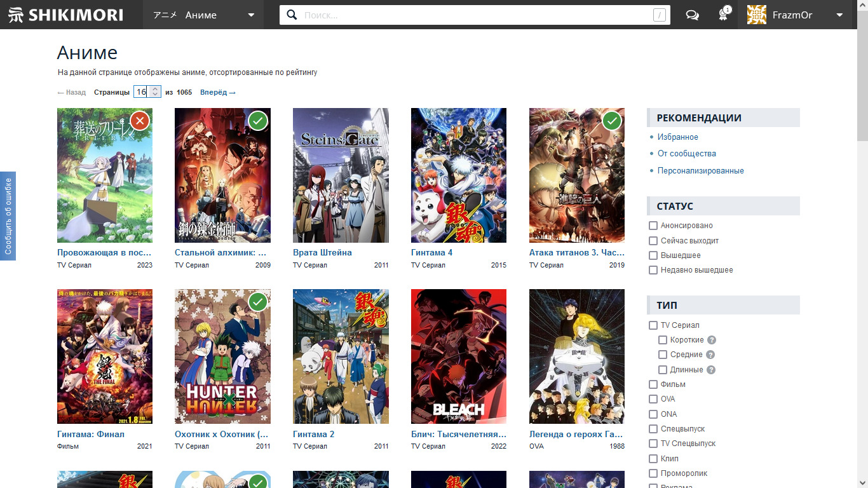Tick the Проморолик checkbox
868x488 pixels.
pyautogui.click(x=653, y=473)
